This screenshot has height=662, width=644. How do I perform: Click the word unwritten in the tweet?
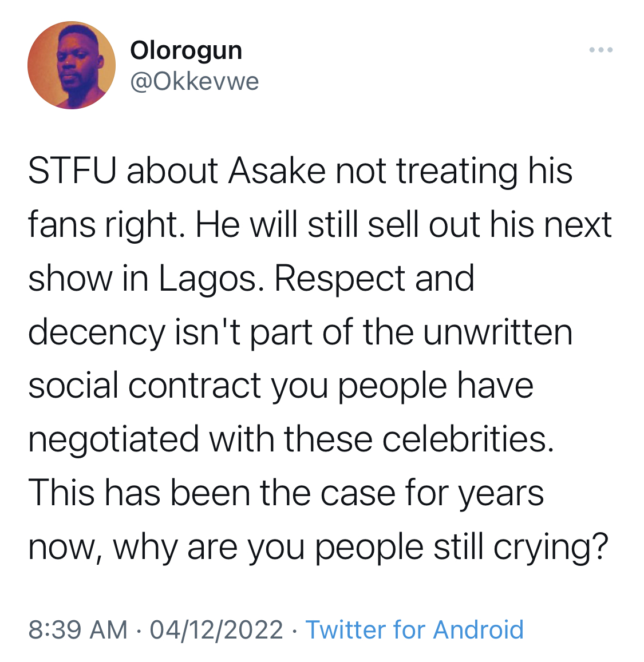click(498, 332)
